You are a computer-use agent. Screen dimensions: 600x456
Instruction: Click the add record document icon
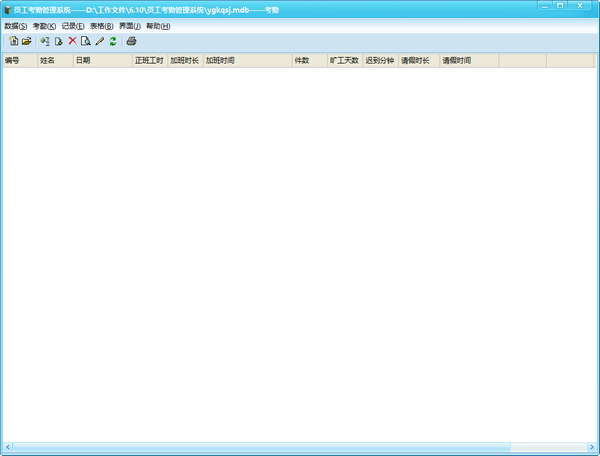click(x=59, y=41)
